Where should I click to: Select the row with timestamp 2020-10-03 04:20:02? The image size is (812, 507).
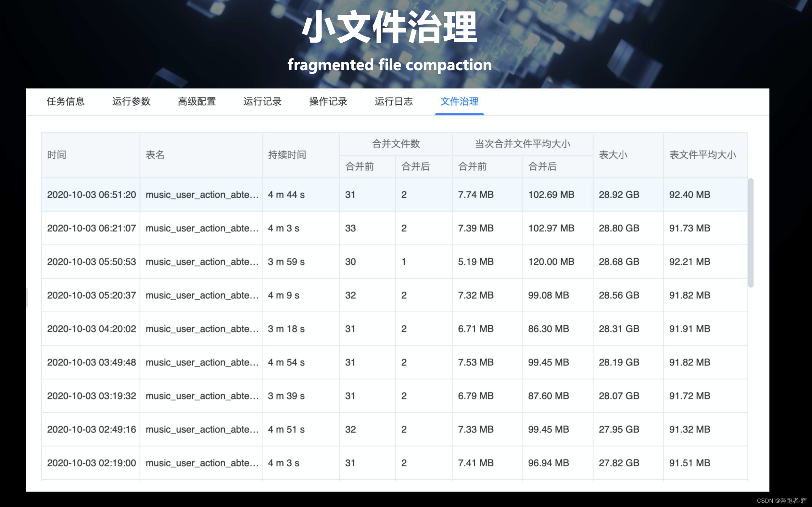point(91,329)
